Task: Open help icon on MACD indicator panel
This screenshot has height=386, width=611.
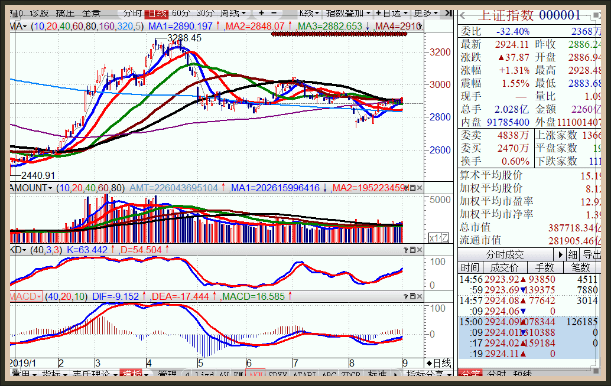Action: point(406,297)
